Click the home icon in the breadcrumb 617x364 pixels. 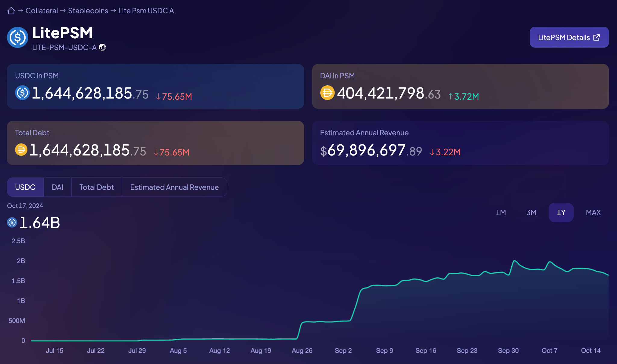pyautogui.click(x=11, y=11)
